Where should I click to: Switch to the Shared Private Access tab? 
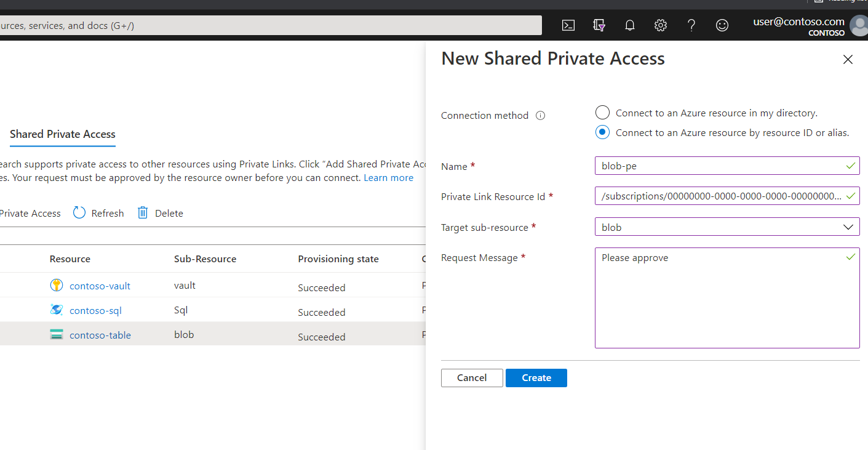coord(63,134)
